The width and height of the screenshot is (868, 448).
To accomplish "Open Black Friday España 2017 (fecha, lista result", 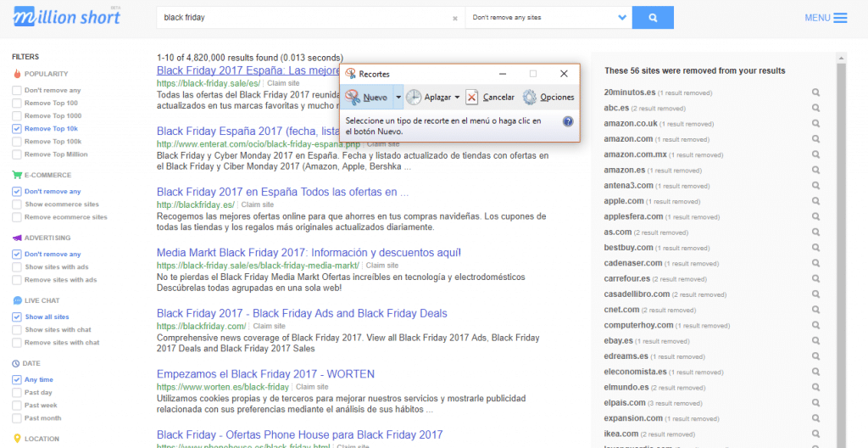I will coord(248,132).
